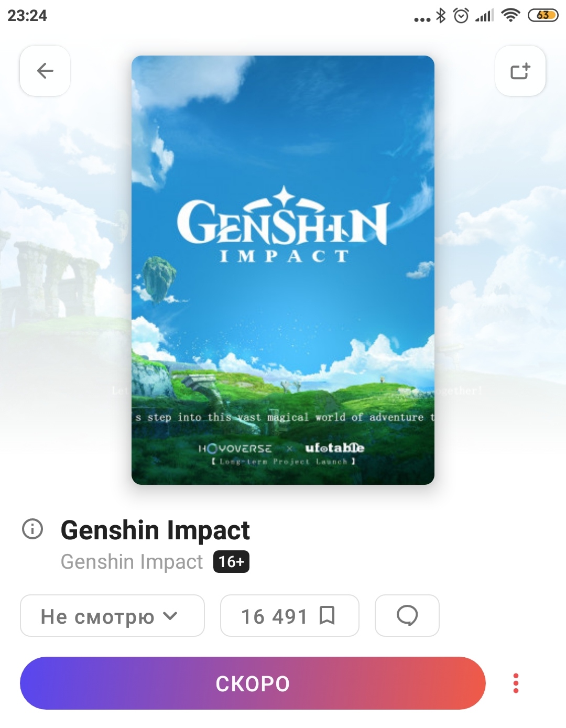Image resolution: width=566 pixels, height=728 pixels.
Task: Tap the 16+ age rating badge
Action: (231, 562)
